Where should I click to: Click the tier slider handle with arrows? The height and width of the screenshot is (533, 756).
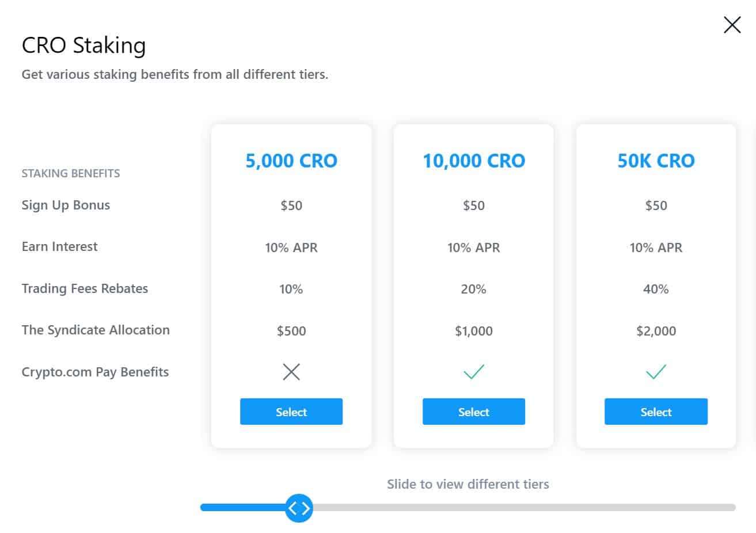(299, 508)
